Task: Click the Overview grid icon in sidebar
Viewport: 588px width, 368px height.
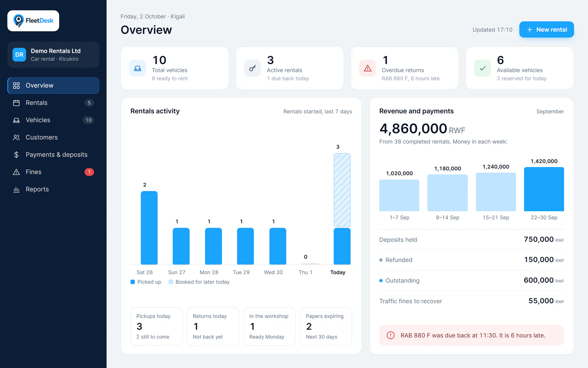Action: [x=16, y=85]
